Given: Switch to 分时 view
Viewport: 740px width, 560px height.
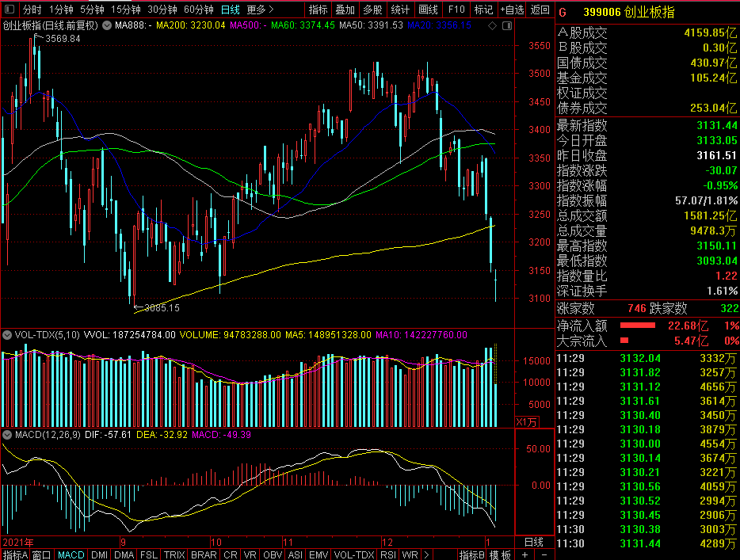Looking at the screenshot, I should coord(32,10).
